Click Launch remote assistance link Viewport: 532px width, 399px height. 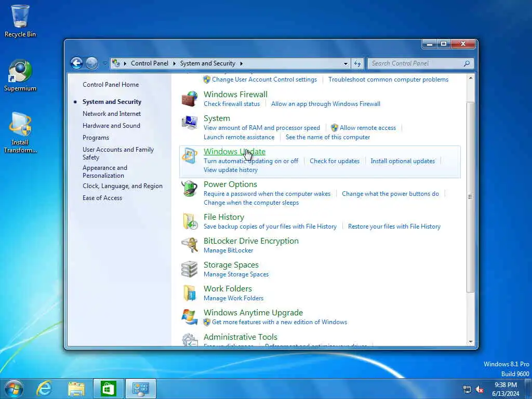click(x=239, y=137)
